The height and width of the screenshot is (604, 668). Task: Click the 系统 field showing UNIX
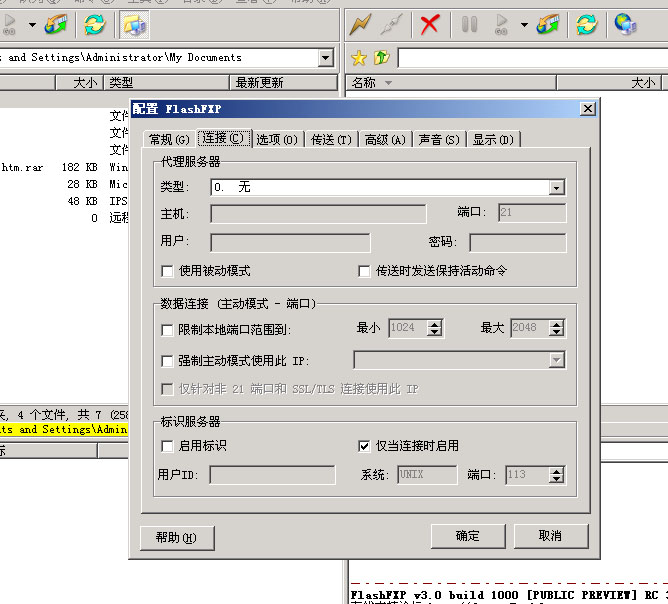427,475
